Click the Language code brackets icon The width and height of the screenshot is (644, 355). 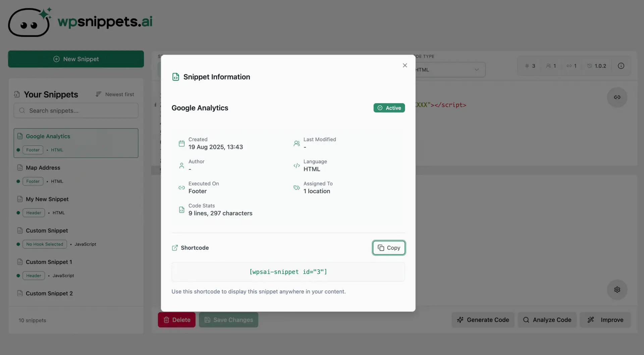coord(297,165)
